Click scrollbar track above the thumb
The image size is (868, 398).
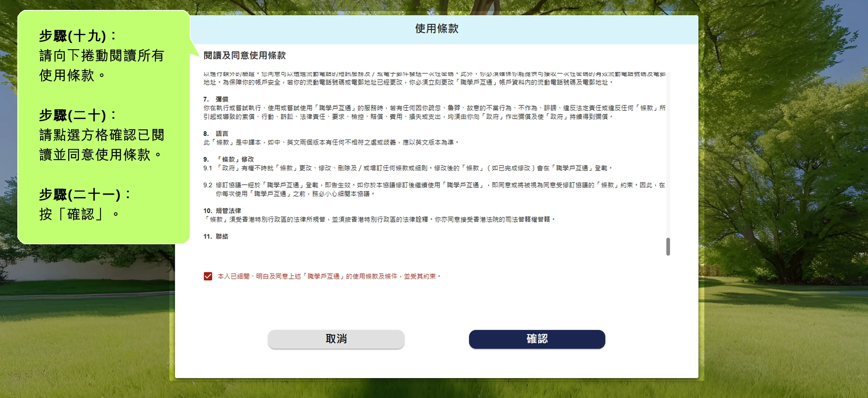668,157
